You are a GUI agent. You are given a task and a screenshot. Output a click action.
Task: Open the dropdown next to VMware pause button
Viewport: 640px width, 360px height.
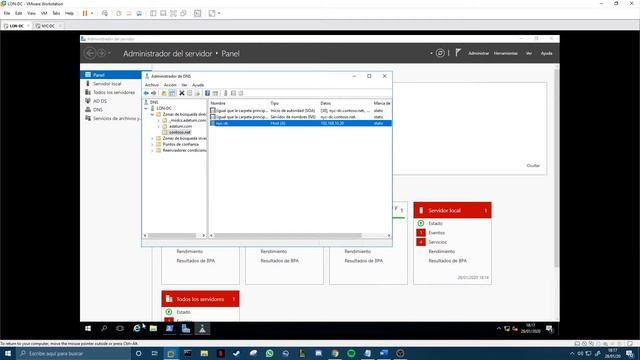(92, 13)
